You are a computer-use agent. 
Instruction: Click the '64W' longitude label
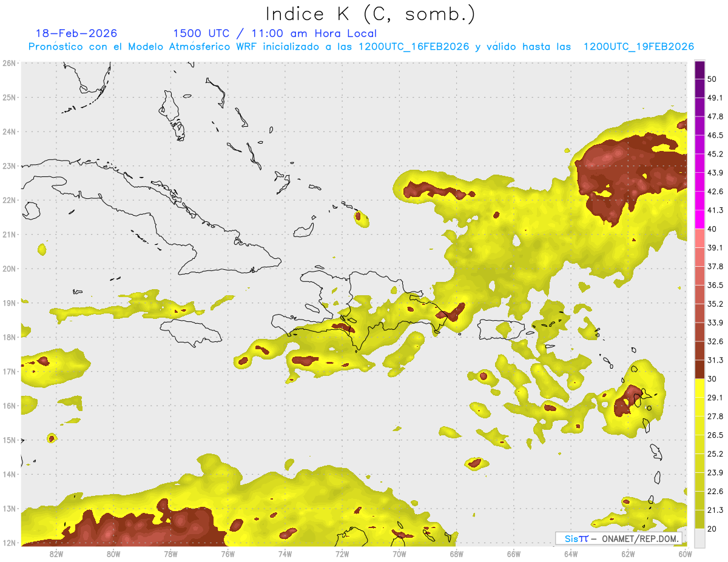pyautogui.click(x=571, y=554)
